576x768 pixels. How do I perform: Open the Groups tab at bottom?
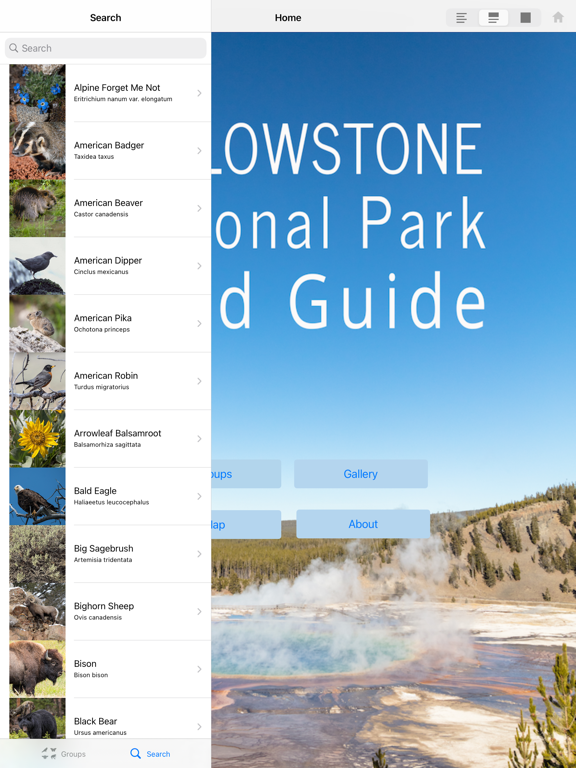[x=64, y=754]
